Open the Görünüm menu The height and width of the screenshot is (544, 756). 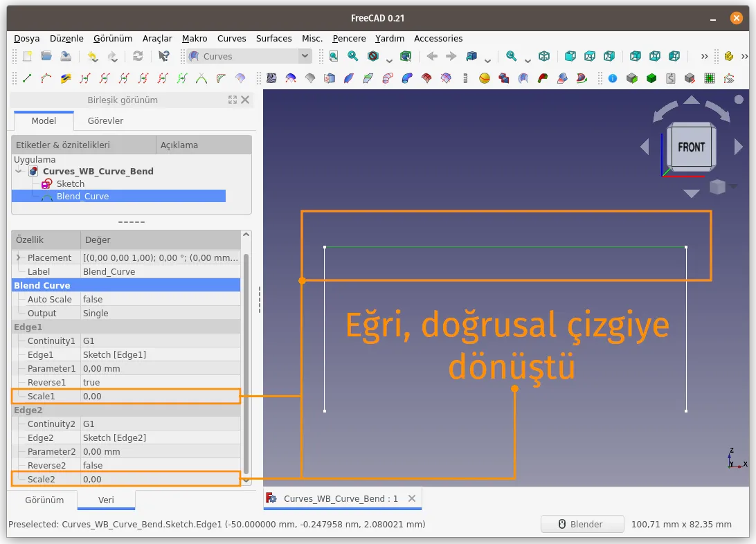(113, 39)
